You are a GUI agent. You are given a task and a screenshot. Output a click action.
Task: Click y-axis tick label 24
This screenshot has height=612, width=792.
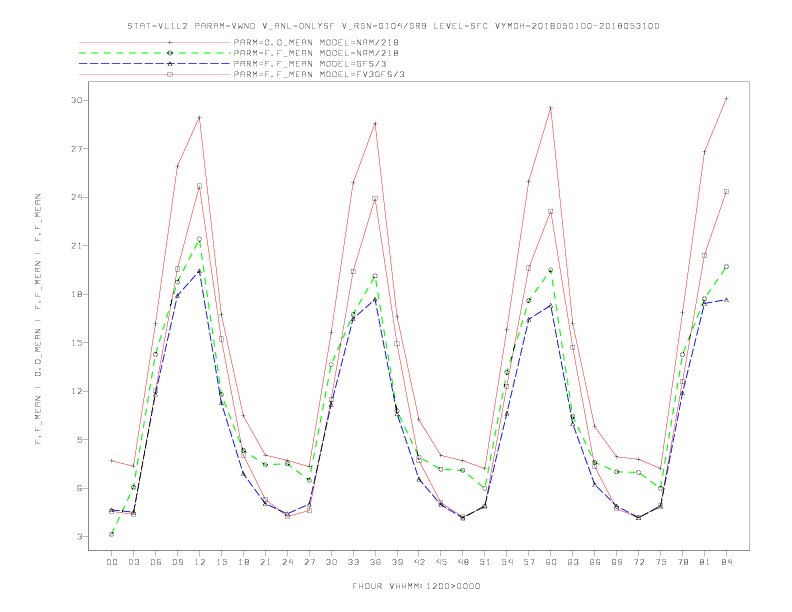click(x=76, y=197)
